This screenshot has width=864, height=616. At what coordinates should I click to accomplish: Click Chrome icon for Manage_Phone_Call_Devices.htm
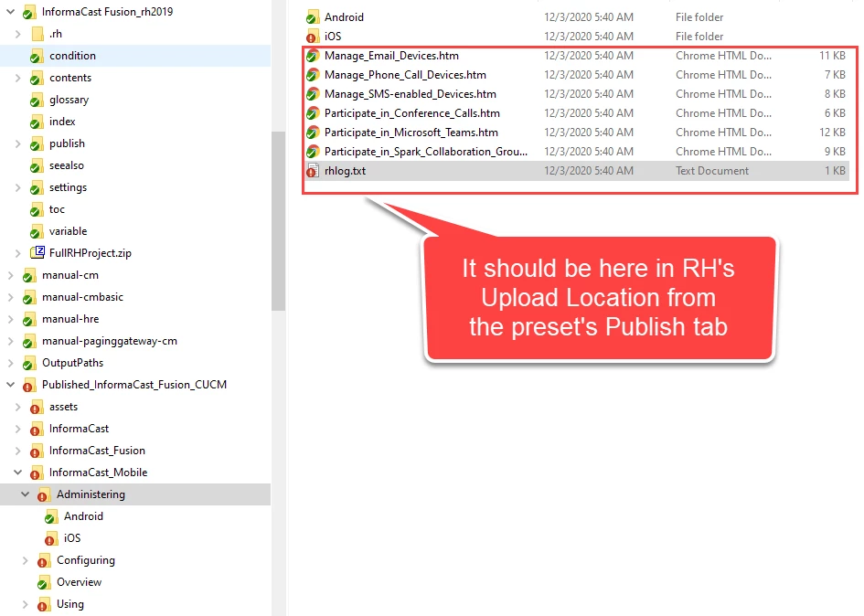coord(313,75)
